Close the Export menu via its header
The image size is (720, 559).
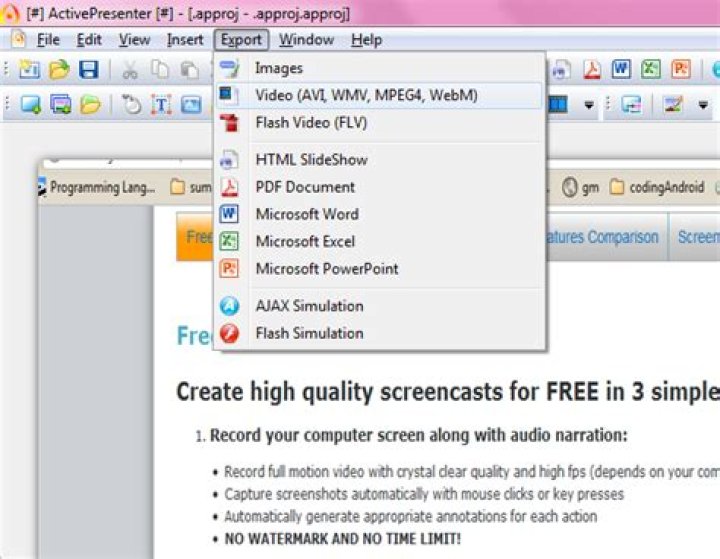(241, 40)
